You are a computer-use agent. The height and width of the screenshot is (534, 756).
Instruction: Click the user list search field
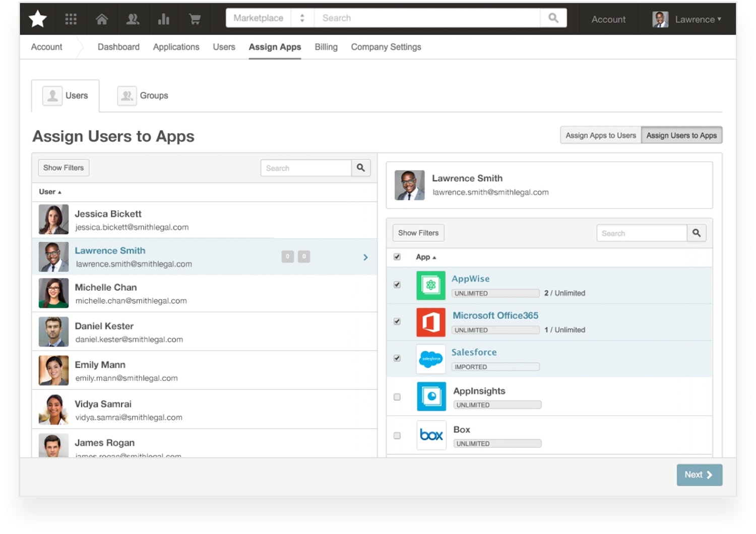(x=305, y=168)
